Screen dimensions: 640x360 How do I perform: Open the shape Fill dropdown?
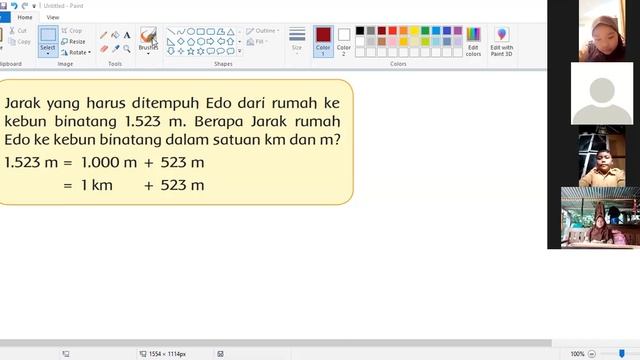tap(257, 42)
